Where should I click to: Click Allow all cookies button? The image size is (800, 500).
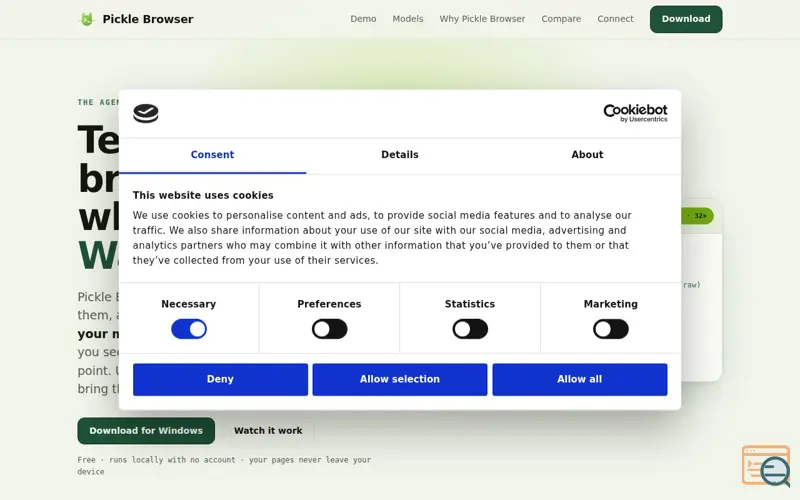click(x=580, y=380)
